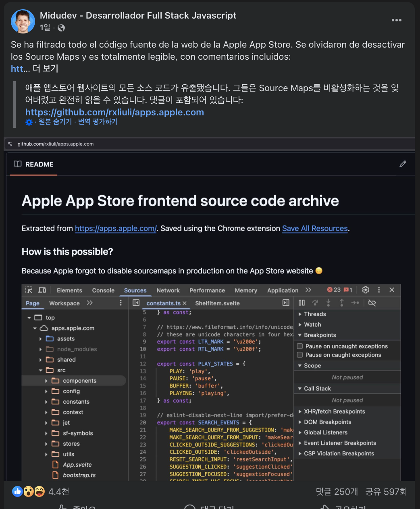This screenshot has width=420, height=509.
Task: View the 250 comments count
Action: 337,492
